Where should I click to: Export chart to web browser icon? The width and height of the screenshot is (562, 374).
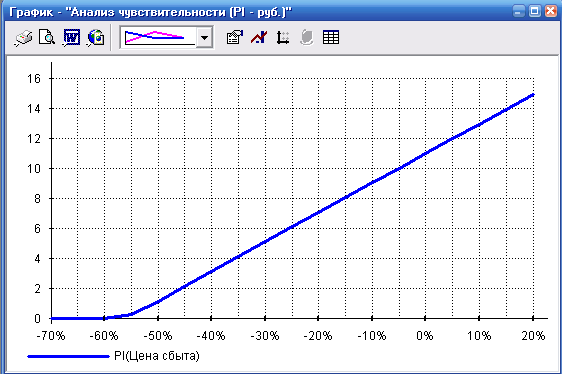96,37
